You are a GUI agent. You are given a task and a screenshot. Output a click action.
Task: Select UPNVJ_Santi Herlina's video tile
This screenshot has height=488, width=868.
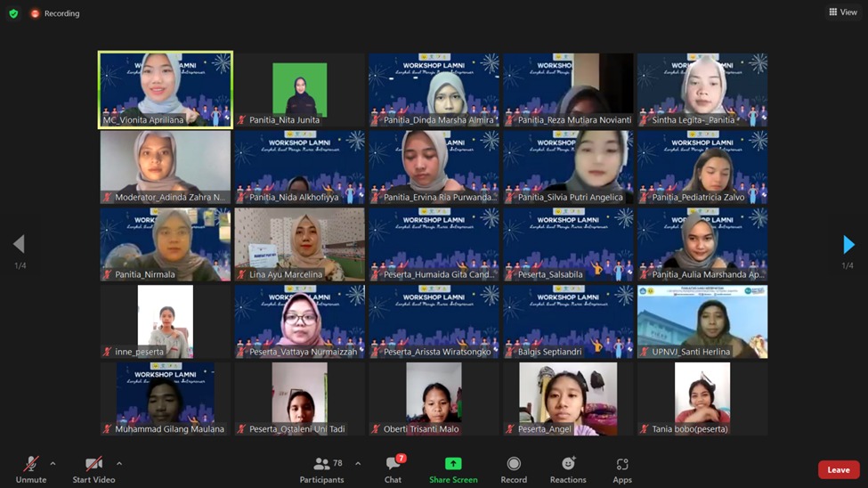(x=702, y=321)
